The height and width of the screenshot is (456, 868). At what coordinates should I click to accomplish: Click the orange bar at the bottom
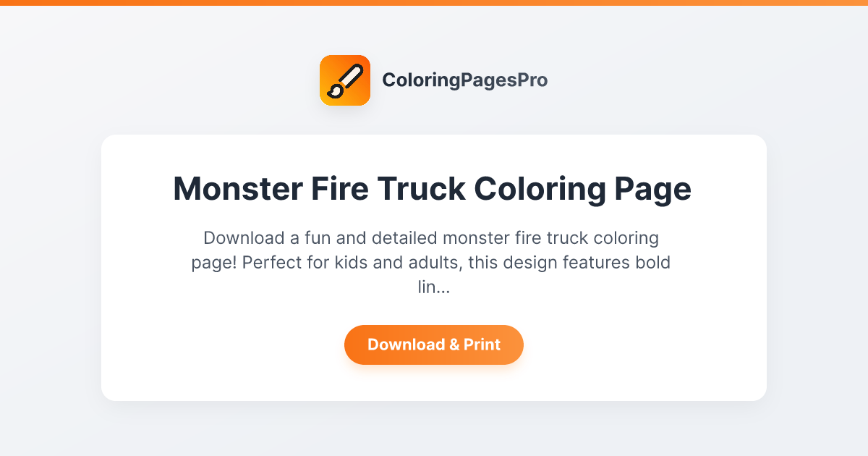pos(434,452)
